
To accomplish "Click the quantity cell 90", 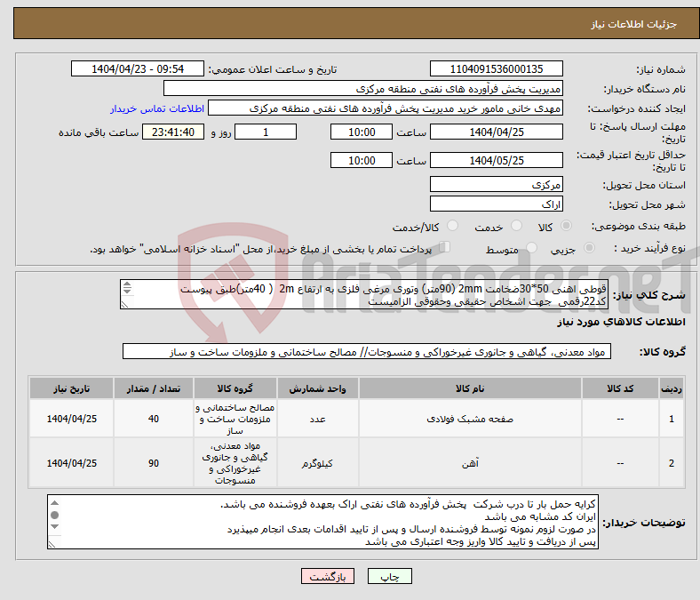I will coord(154,463).
